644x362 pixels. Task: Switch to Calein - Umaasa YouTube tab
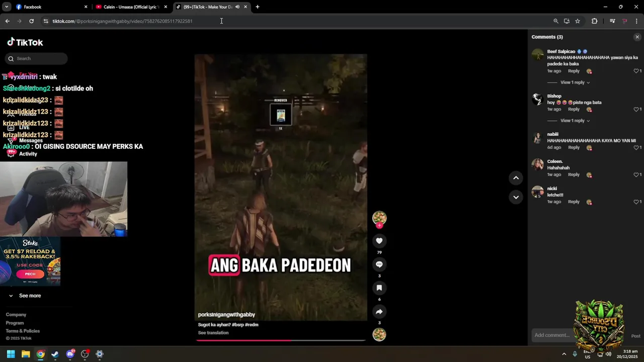pos(131,7)
